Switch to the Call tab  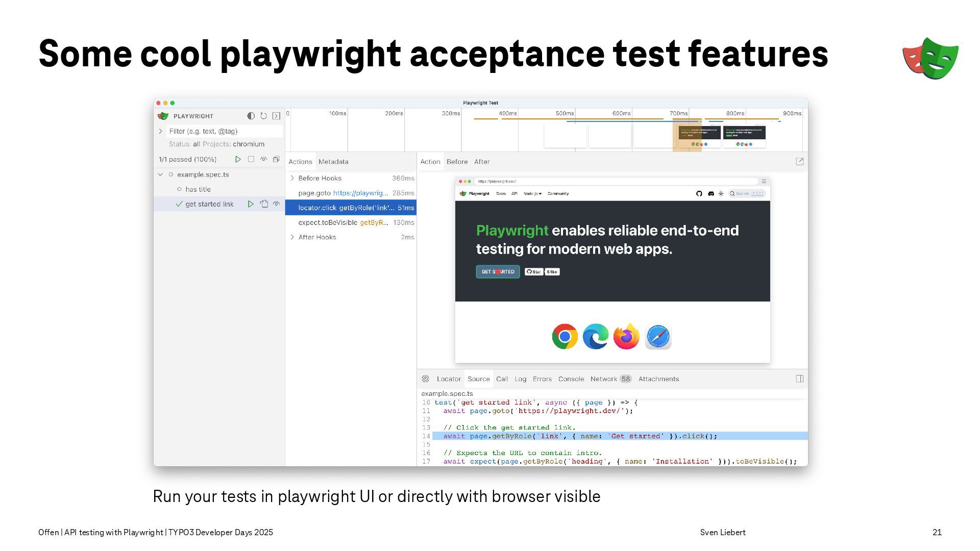(502, 379)
